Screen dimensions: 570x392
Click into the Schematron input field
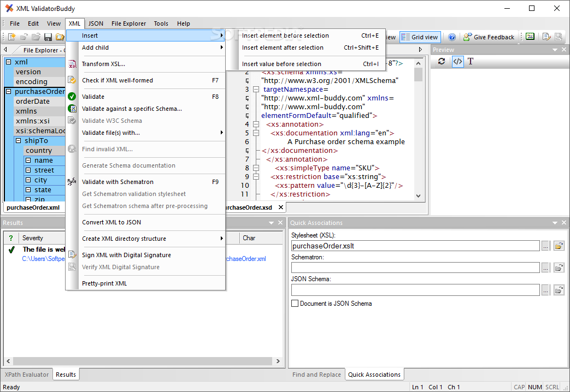(x=415, y=268)
